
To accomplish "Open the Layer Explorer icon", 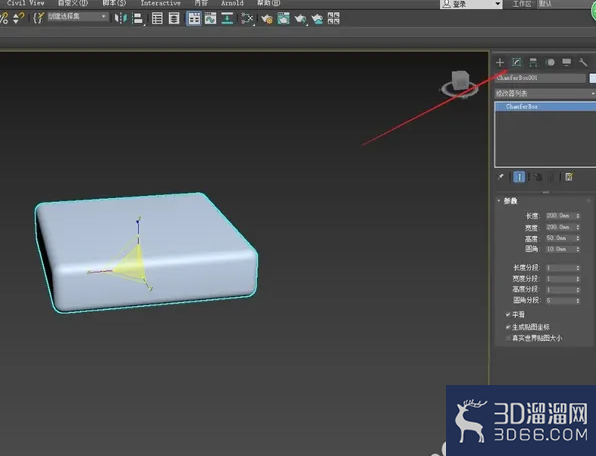I will [174, 18].
